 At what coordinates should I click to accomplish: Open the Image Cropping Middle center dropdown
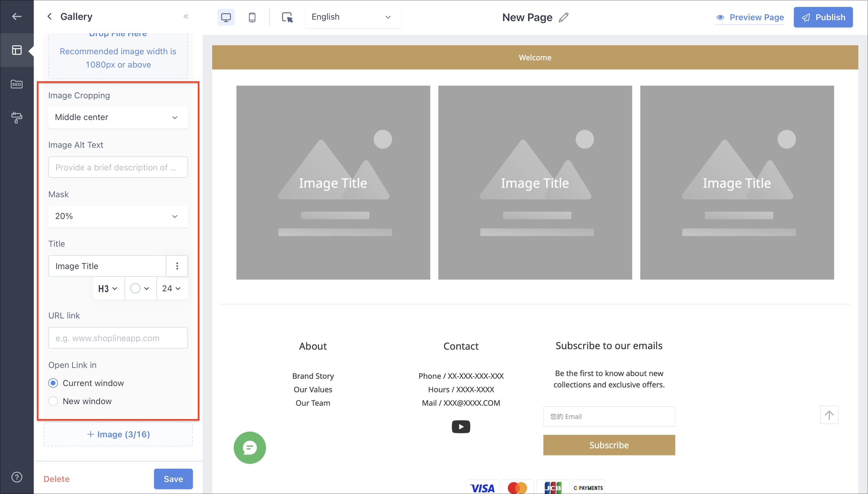(118, 117)
